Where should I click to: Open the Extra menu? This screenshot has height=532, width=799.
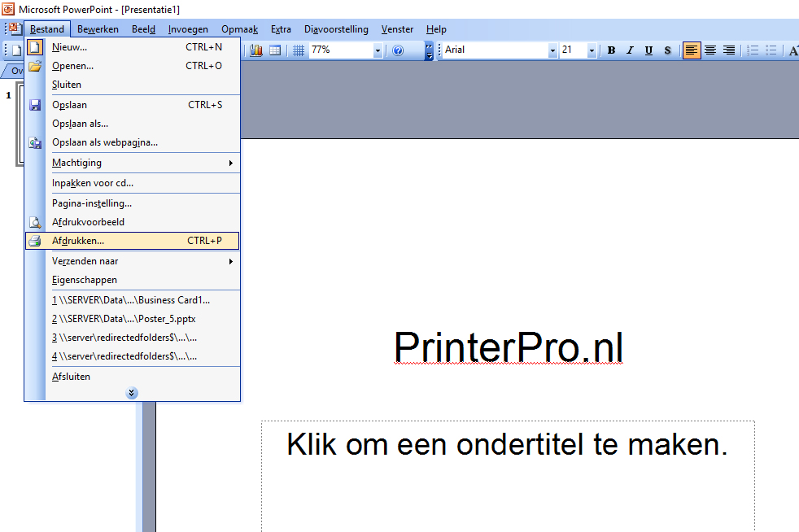point(281,29)
